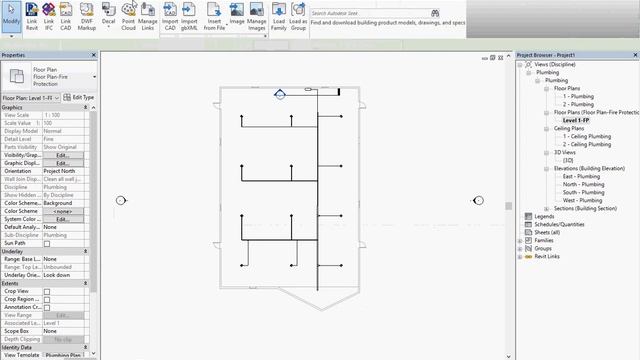Screen dimensions: 640x360
Task: Close the Properties panel
Action: point(94,55)
